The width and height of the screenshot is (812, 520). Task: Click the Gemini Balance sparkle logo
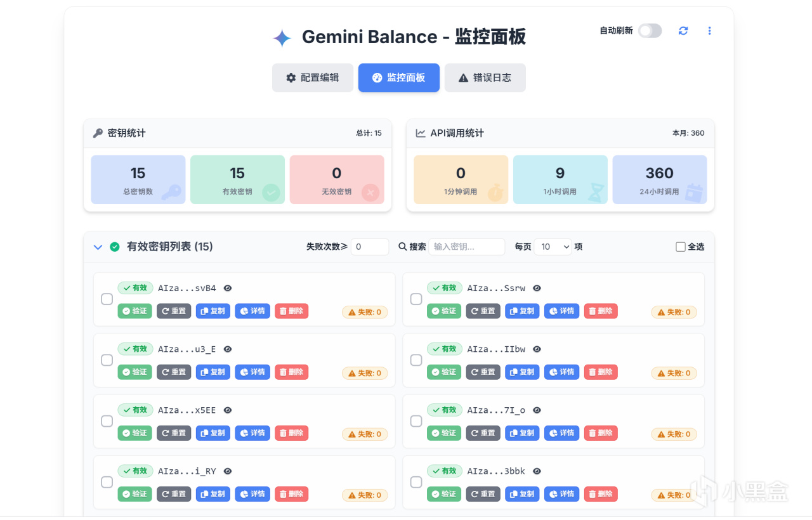[x=282, y=38]
